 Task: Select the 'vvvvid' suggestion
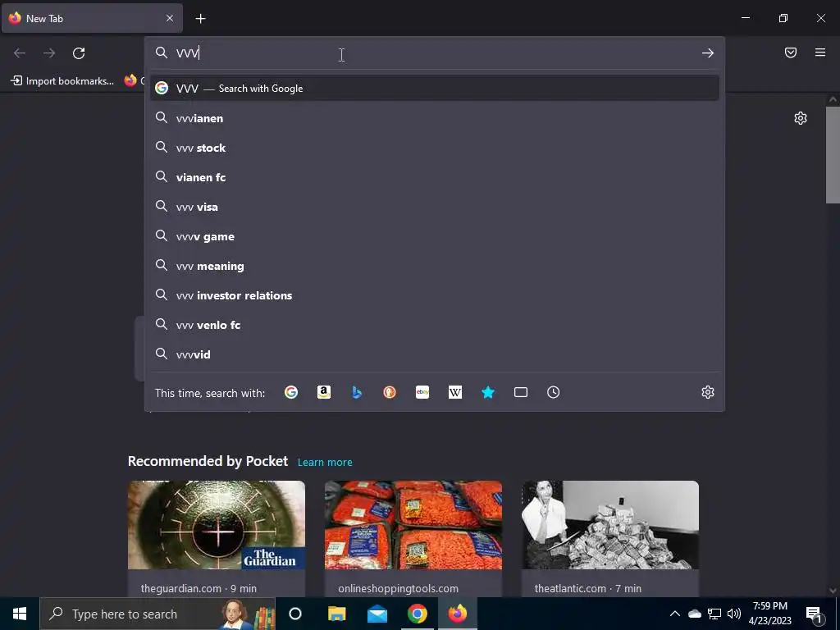point(435,354)
